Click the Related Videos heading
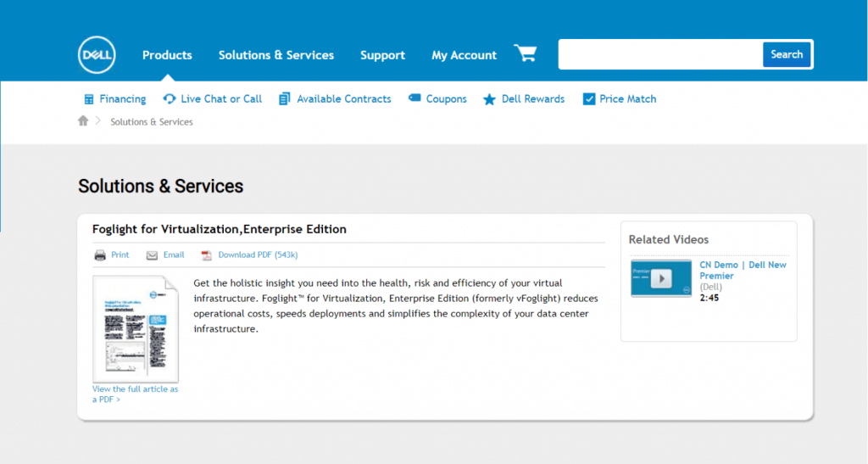 pyautogui.click(x=669, y=240)
